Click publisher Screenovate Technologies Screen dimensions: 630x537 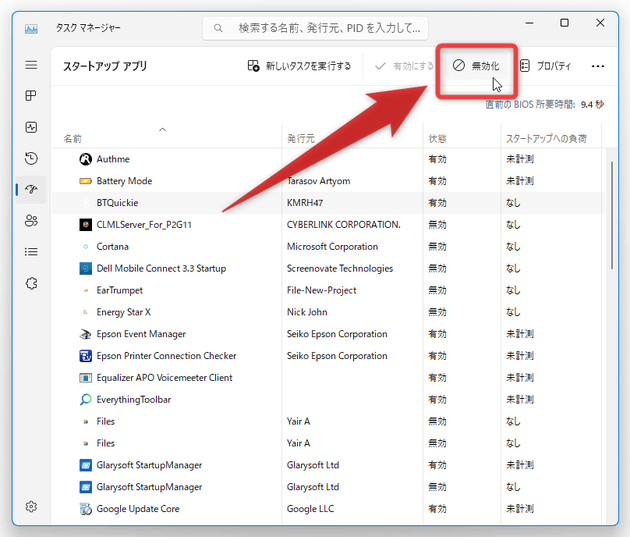click(340, 269)
